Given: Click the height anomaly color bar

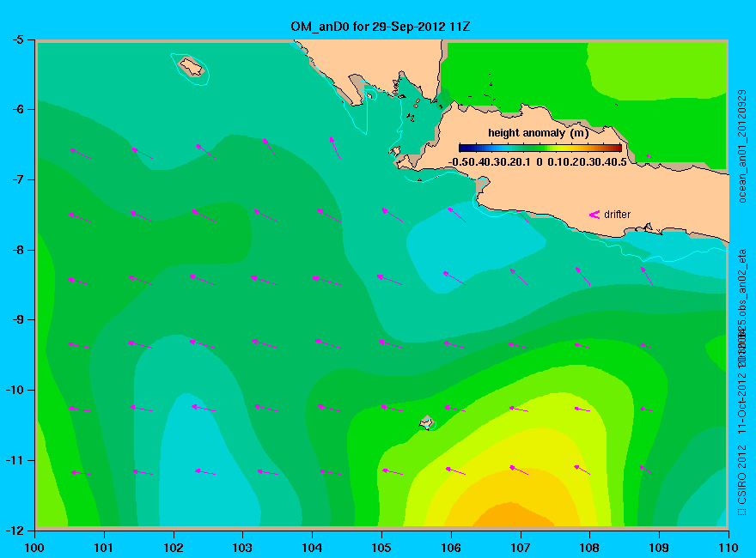Looking at the screenshot, I should click(540, 148).
